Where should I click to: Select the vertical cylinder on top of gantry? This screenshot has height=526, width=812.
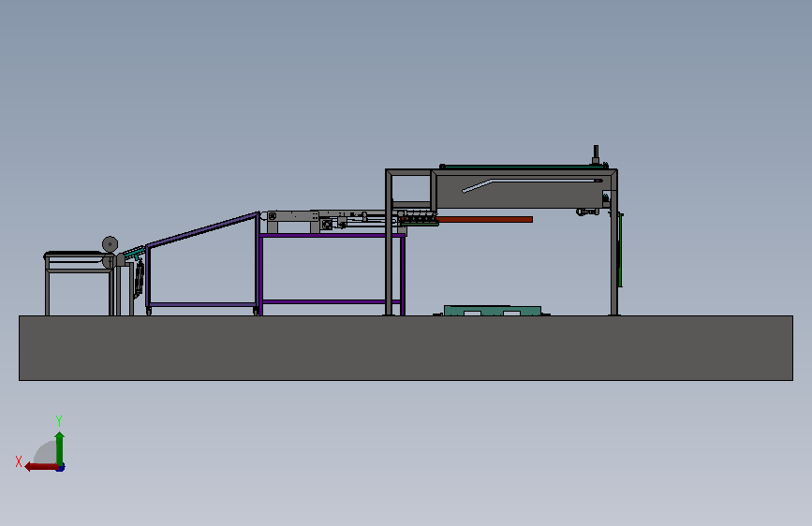click(596, 154)
